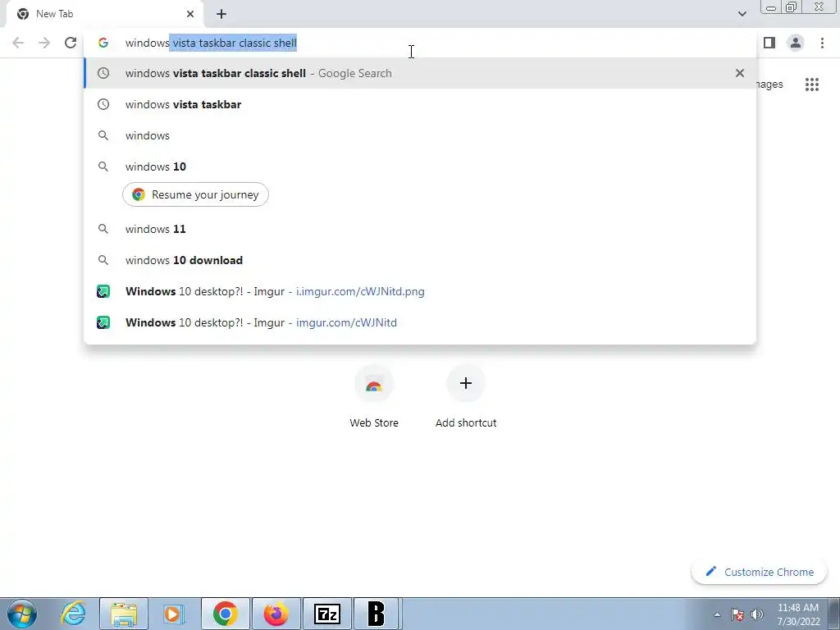Click volume speaker tray icon
The height and width of the screenshot is (630, 840).
click(757, 614)
